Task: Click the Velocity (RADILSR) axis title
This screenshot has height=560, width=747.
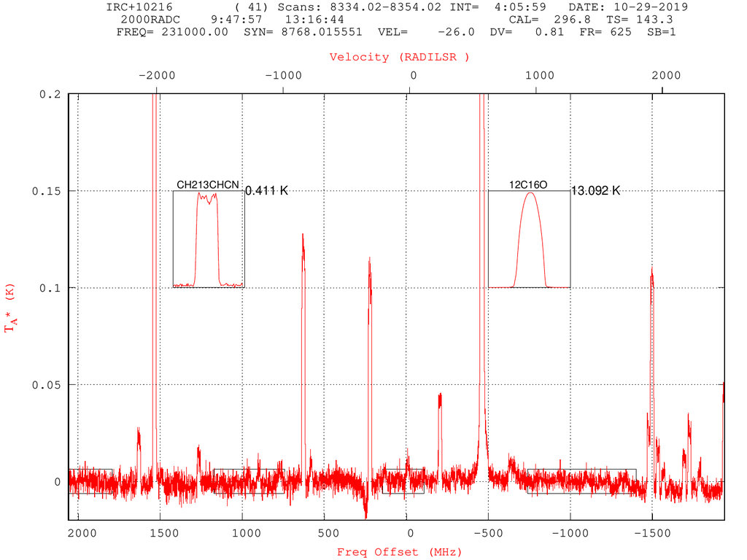Action: pos(399,57)
